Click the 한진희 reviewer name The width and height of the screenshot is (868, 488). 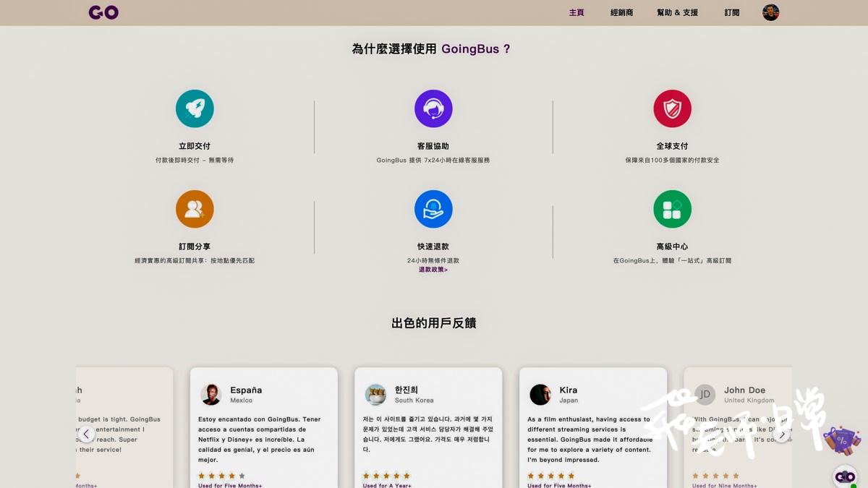pyautogui.click(x=407, y=390)
